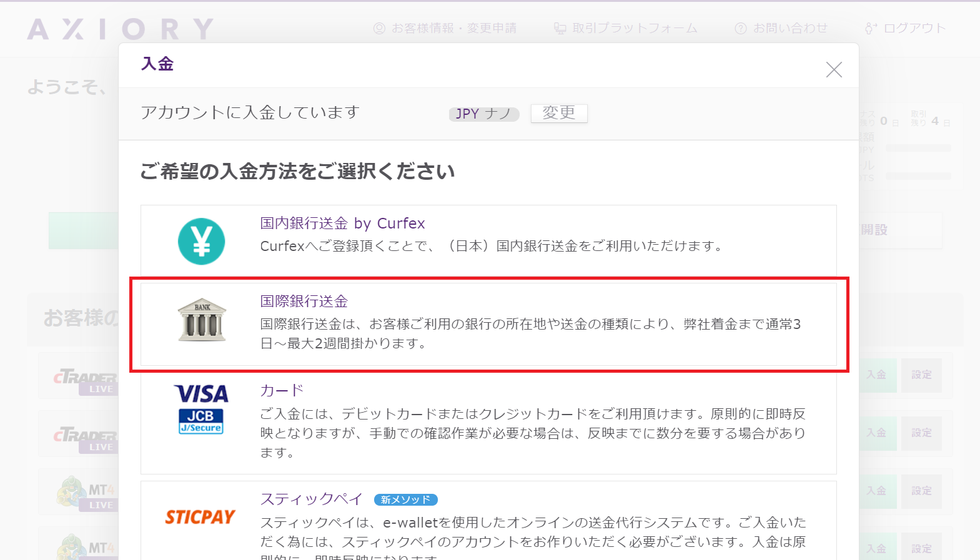Image resolution: width=980 pixels, height=560 pixels.
Task: Click the 変更 button to change account
Action: 559,113
